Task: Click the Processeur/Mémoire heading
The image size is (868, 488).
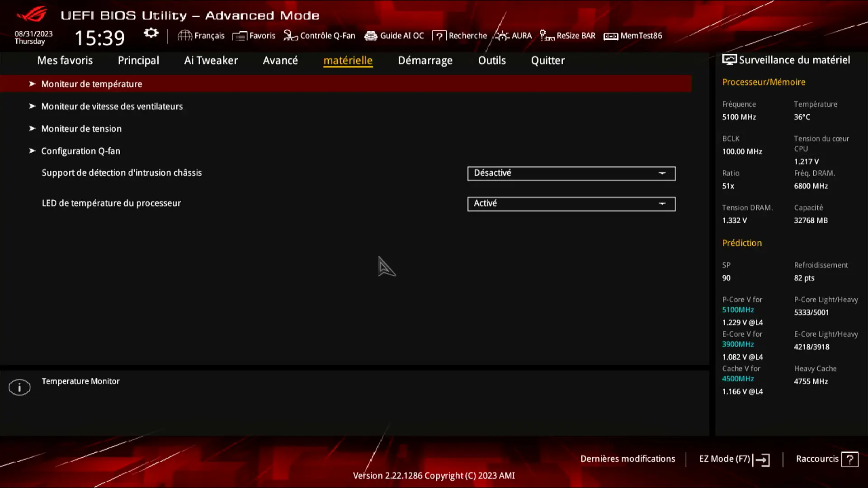Action: pos(763,82)
